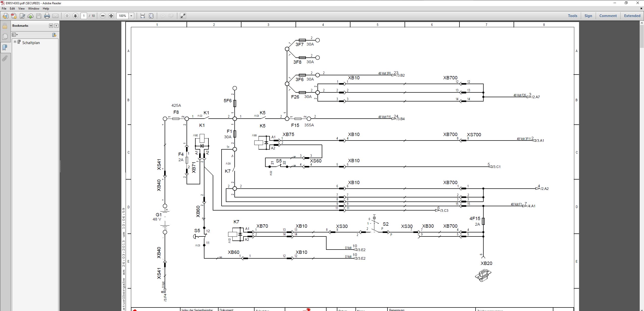The width and height of the screenshot is (644, 311).
Task: Click the Sign document pen icon
Action: click(x=22, y=16)
